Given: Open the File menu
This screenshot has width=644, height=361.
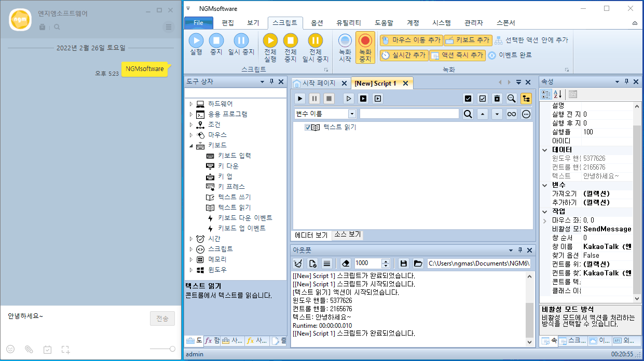Looking at the screenshot, I should click(199, 23).
